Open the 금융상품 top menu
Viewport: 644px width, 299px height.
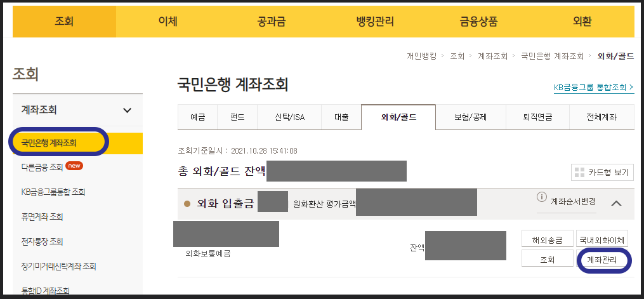(478, 22)
